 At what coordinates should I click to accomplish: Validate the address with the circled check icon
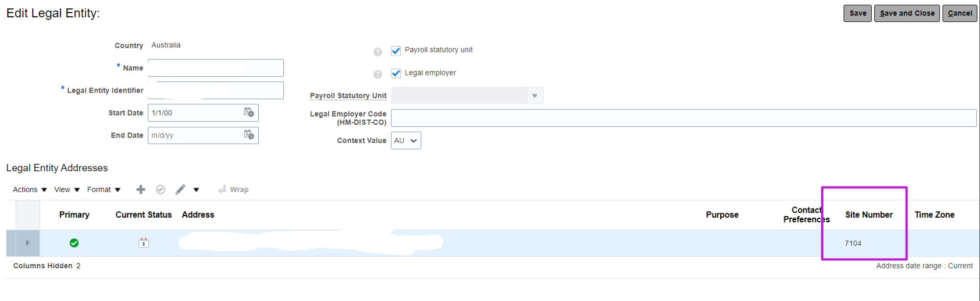[x=161, y=189]
